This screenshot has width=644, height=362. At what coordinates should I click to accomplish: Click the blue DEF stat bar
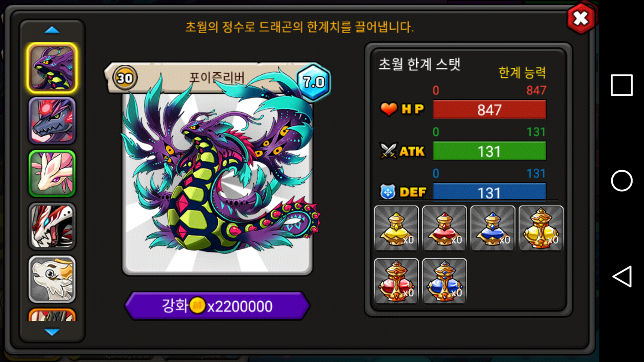489,192
